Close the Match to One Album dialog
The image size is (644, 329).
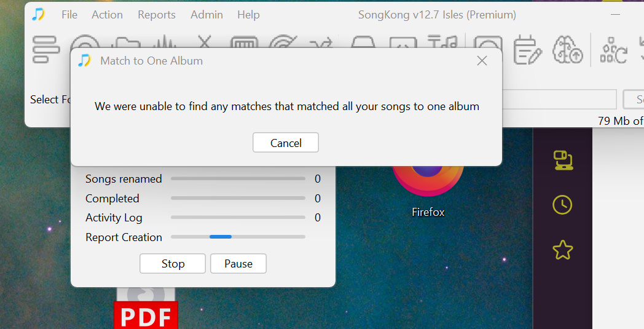(482, 61)
